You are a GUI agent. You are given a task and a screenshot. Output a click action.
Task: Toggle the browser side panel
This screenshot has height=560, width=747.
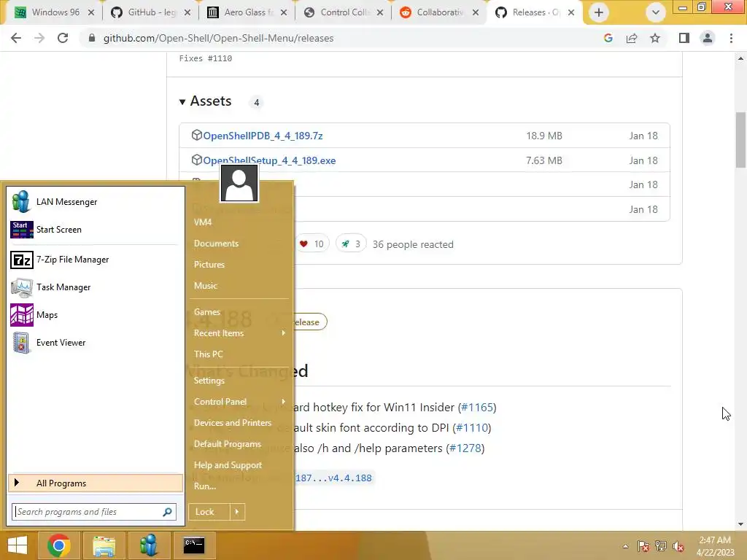[x=684, y=38]
